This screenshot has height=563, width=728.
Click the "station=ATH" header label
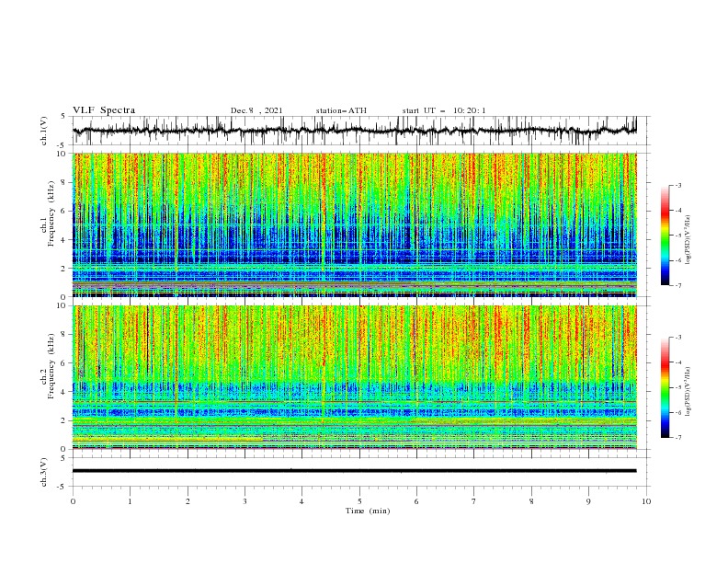tap(341, 110)
